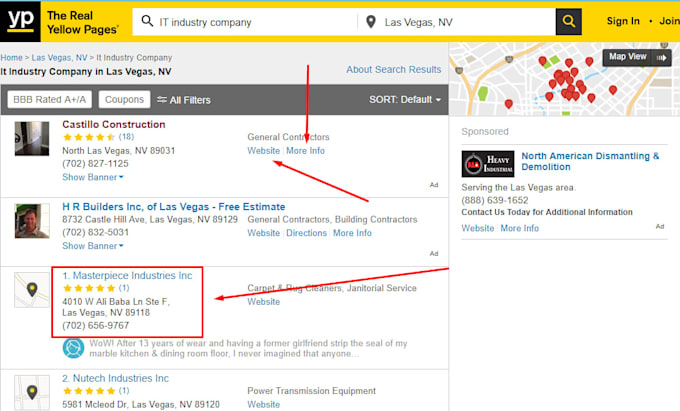Click address 8732 Castle Hill Ave

[150, 219]
